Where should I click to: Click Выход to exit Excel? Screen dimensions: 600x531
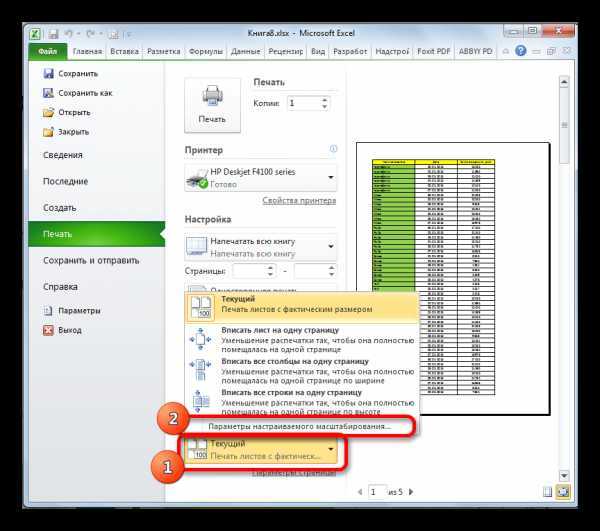[62, 330]
